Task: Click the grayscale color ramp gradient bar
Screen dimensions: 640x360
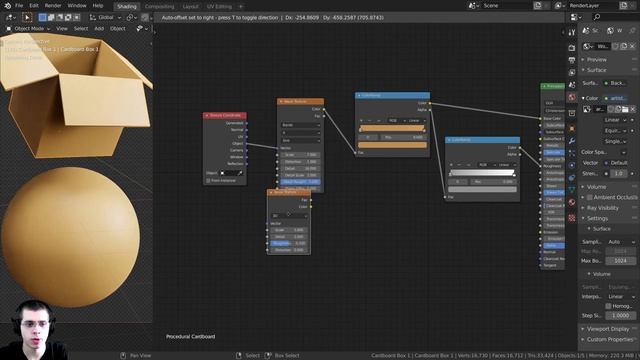Action: 482,173
